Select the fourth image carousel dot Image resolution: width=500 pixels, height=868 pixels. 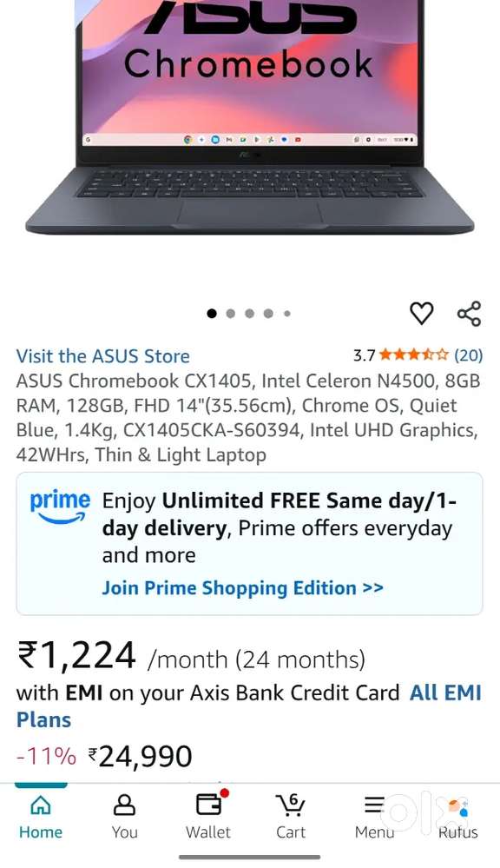(268, 314)
